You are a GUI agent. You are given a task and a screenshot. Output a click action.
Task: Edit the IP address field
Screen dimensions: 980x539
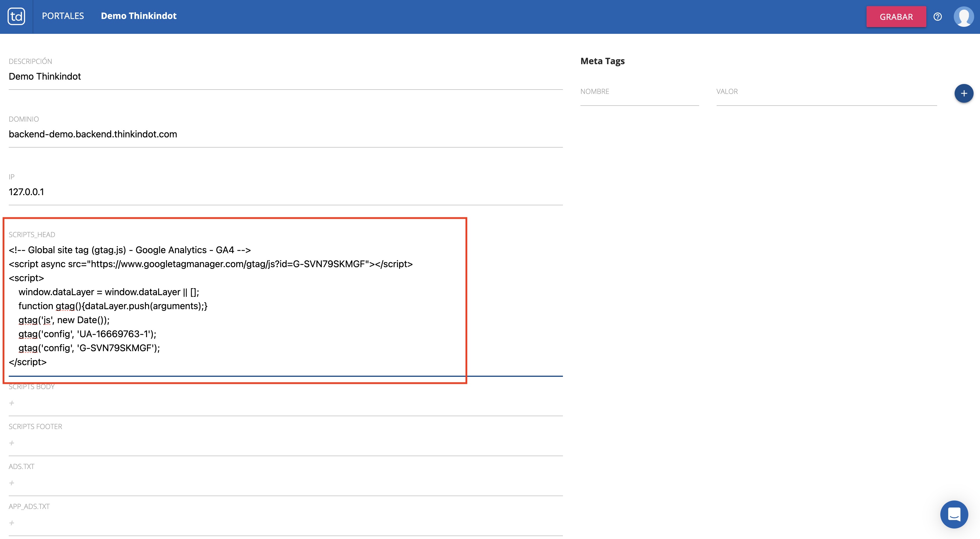pos(286,192)
